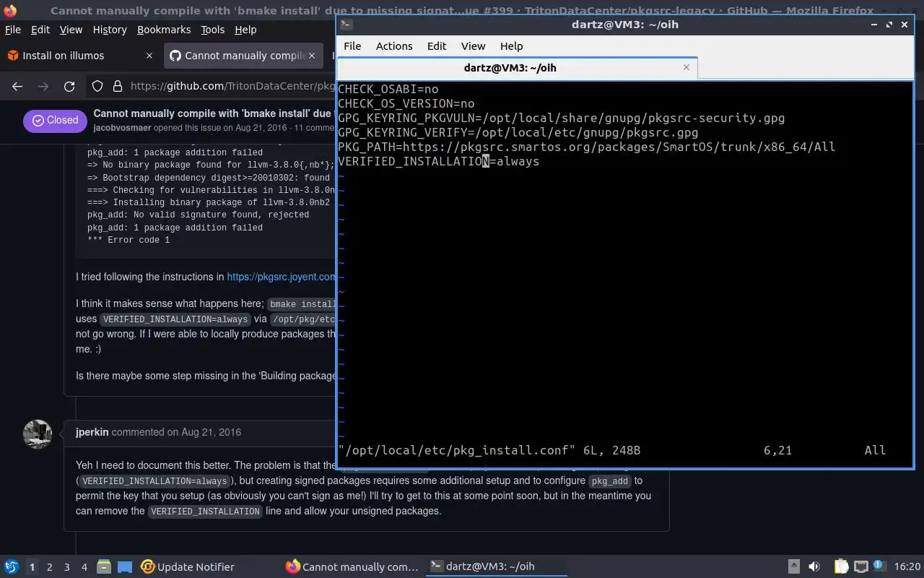924x578 pixels.
Task: Click the CHECK_OSABI=no line in vim
Action: (388, 89)
